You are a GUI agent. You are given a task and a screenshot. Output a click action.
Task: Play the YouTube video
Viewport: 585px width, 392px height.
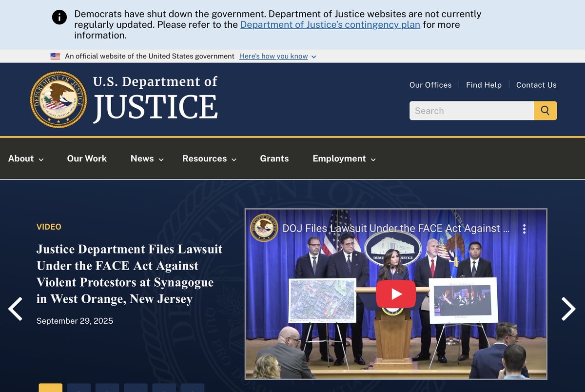[396, 294]
